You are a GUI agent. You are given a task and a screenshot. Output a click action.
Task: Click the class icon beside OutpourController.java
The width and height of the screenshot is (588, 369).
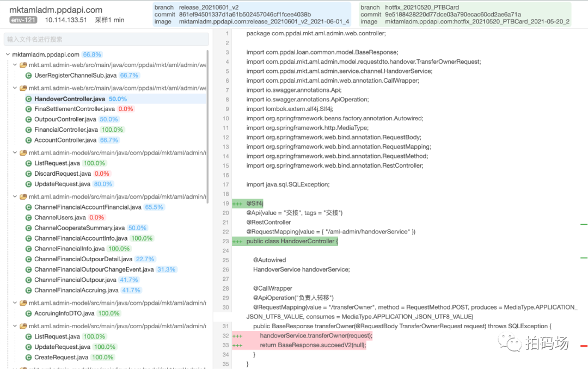coord(28,120)
